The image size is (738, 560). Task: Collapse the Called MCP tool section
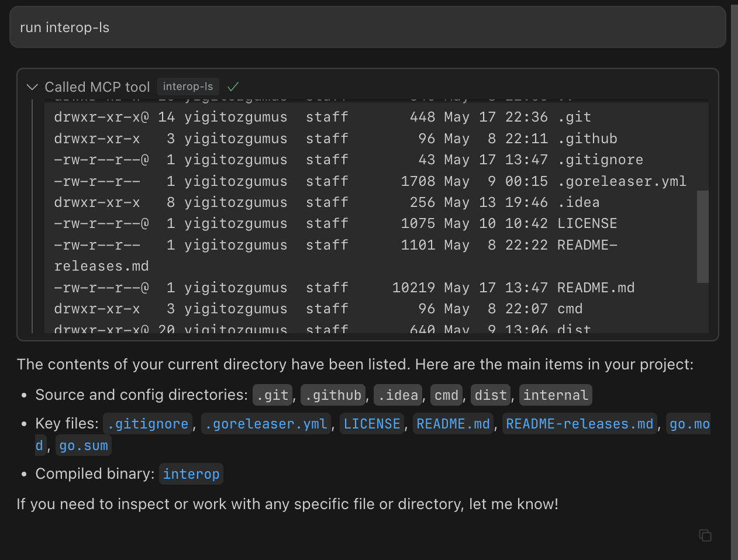coord(32,87)
